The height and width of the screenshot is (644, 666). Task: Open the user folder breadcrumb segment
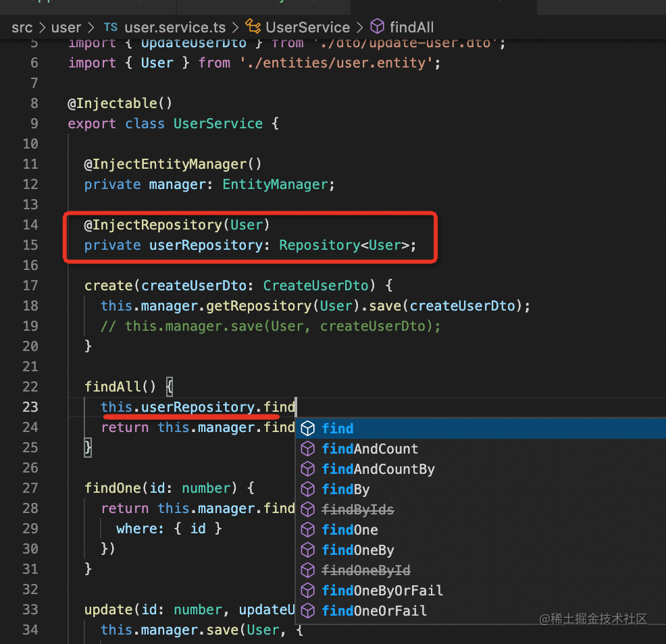[66, 28]
